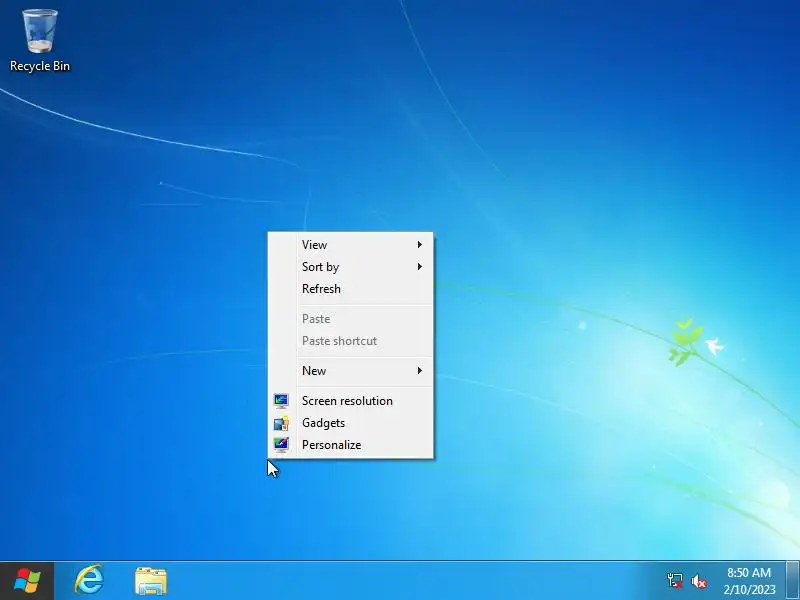The image size is (800, 600).
Task: Click the Show desktop button at taskbar end
Action: (793, 581)
